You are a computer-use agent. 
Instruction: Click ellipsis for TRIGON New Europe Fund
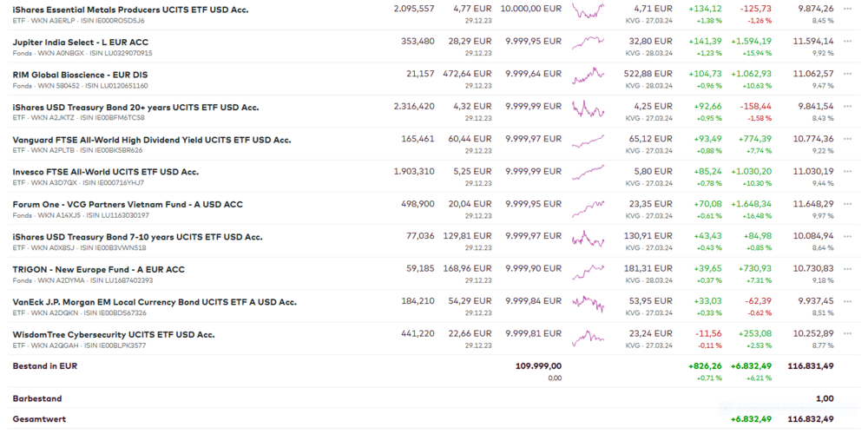pyautogui.click(x=847, y=269)
